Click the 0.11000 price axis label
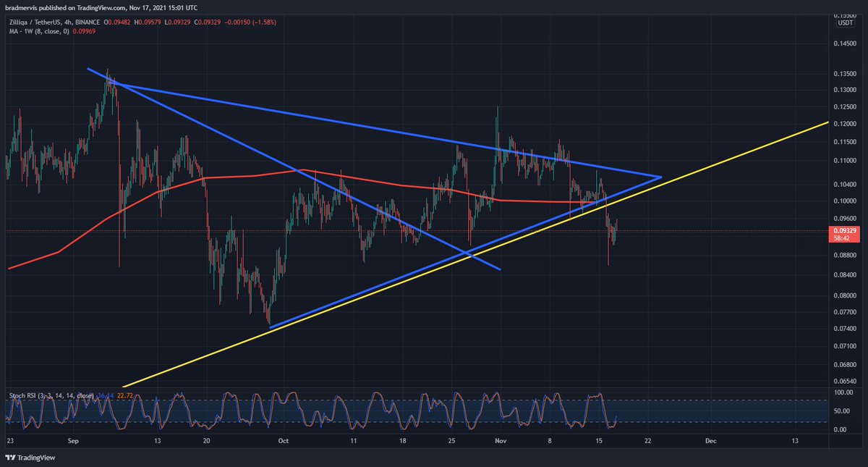This screenshot has width=868, height=467. pos(845,161)
